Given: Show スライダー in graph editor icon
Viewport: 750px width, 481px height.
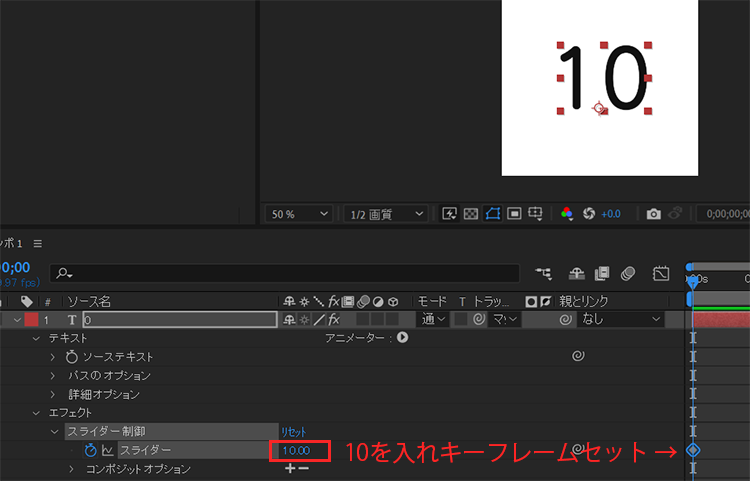Looking at the screenshot, I should pyautogui.click(x=108, y=450).
